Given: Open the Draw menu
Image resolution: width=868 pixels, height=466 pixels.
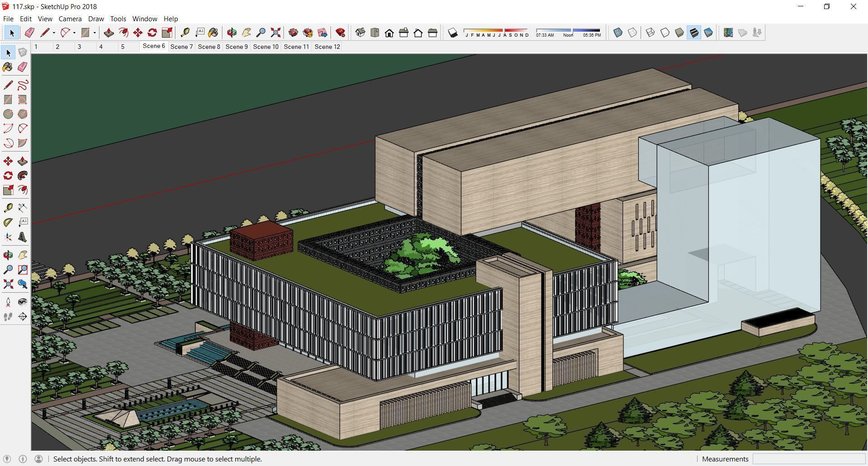Looking at the screenshot, I should [96, 19].
